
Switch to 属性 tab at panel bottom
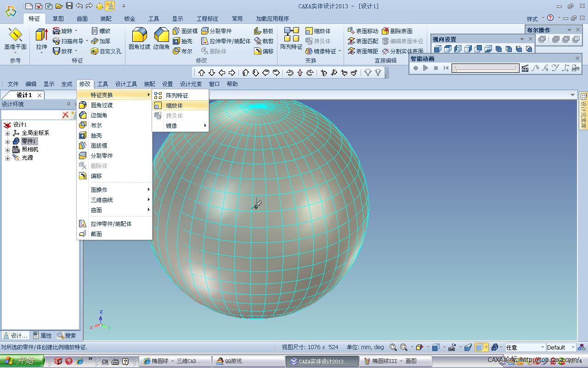tap(42, 336)
